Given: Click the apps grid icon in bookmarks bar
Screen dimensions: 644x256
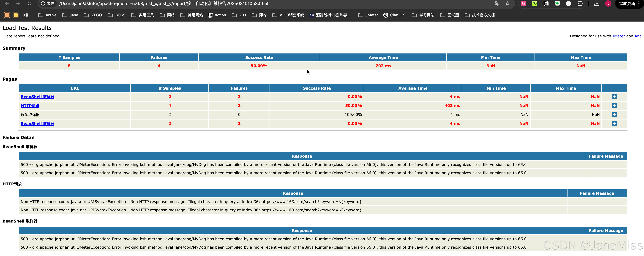Looking at the screenshot, I should pyautogui.click(x=26, y=15).
